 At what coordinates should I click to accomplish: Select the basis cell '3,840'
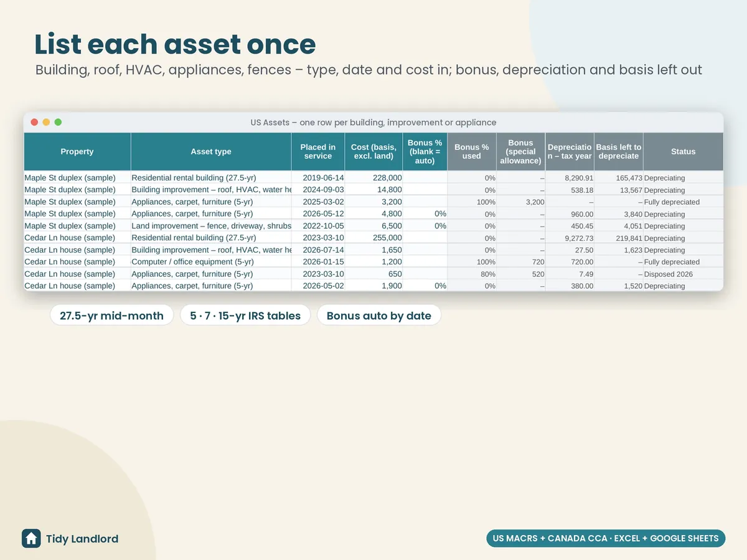619,214
